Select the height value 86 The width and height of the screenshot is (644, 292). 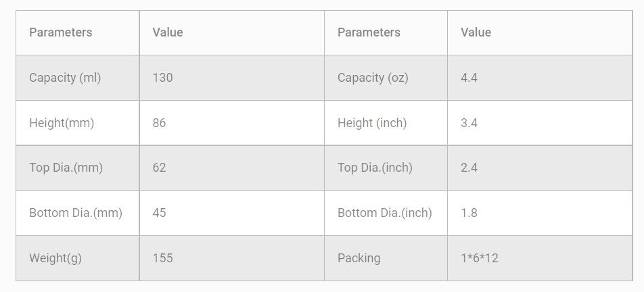159,123
